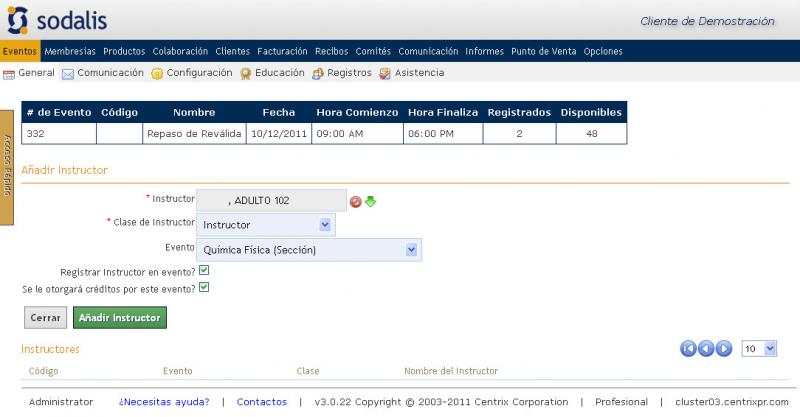Viewport: 800px width, 417px height.
Task: Go to first page of instructors list
Action: [688, 348]
